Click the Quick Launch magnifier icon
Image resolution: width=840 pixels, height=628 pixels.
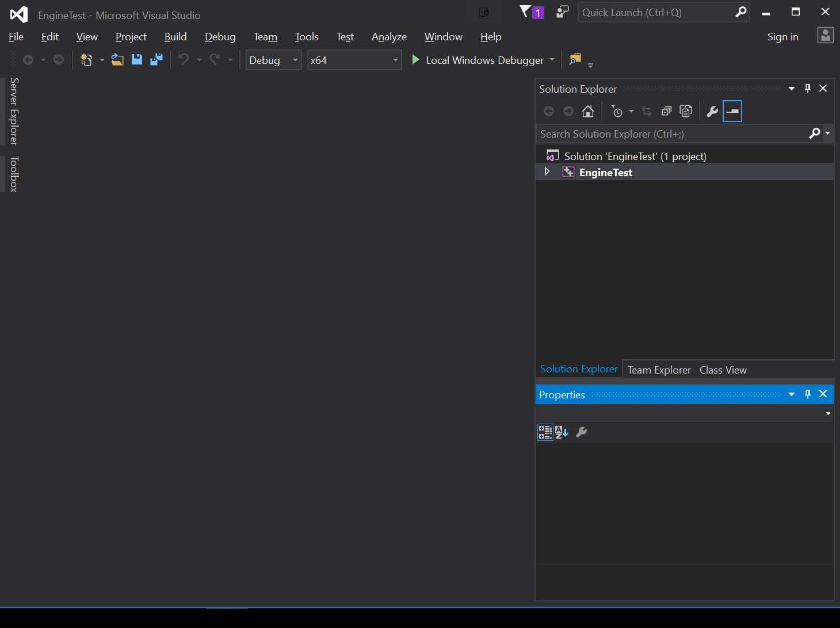(x=741, y=12)
